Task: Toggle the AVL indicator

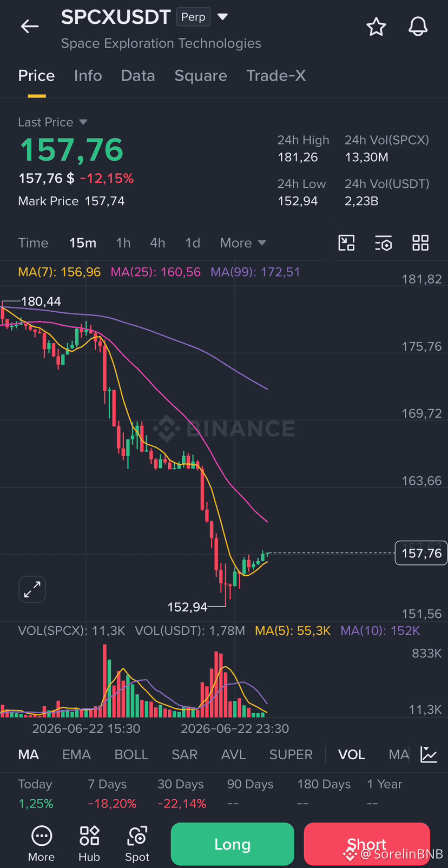Action: (x=233, y=754)
